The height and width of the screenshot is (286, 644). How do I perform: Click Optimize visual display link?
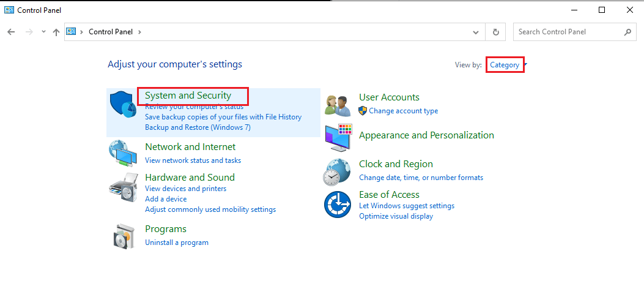pos(396,216)
